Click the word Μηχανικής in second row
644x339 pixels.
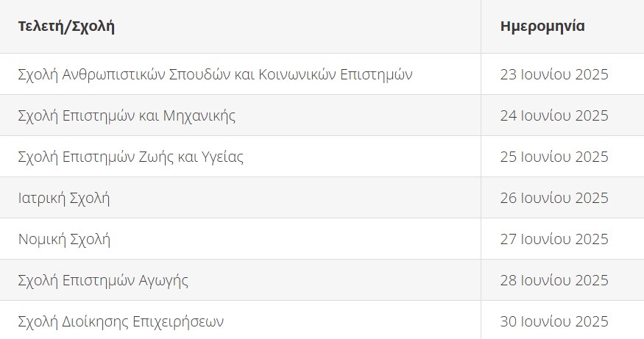click(x=199, y=115)
